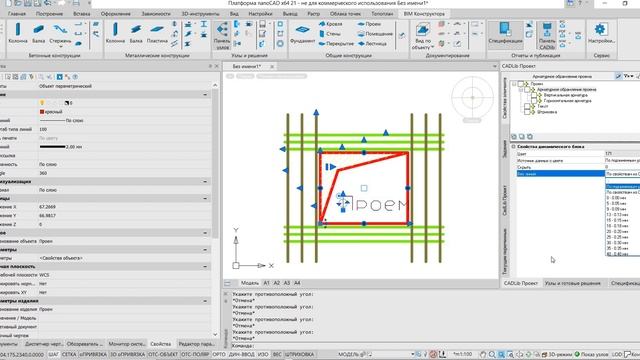Switch to Редактор параметров bottom tab
Viewport: 640px width, 360px height.
click(196, 344)
